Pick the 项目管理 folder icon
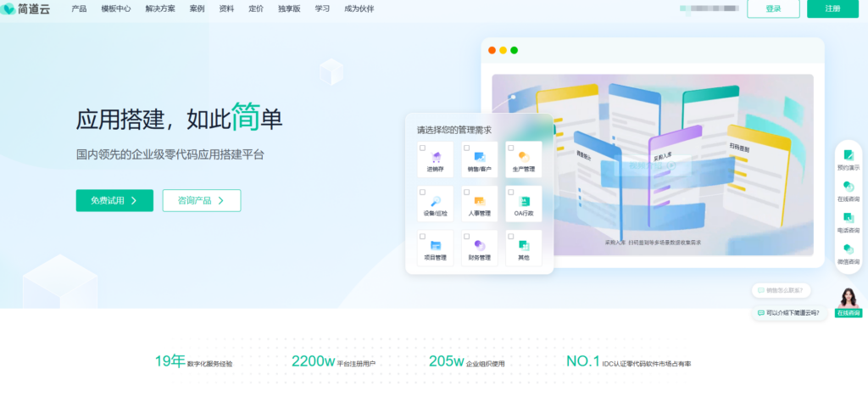This screenshot has height=397, width=868. (x=436, y=245)
